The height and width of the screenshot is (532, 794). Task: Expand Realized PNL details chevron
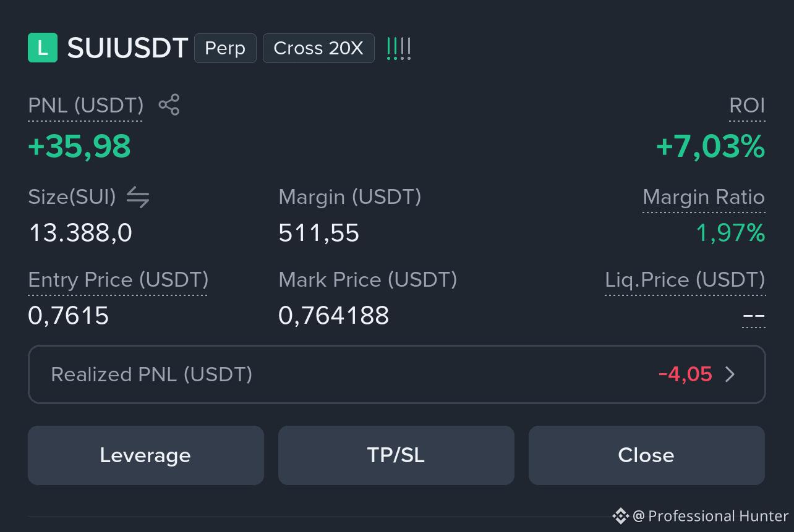[730, 374]
